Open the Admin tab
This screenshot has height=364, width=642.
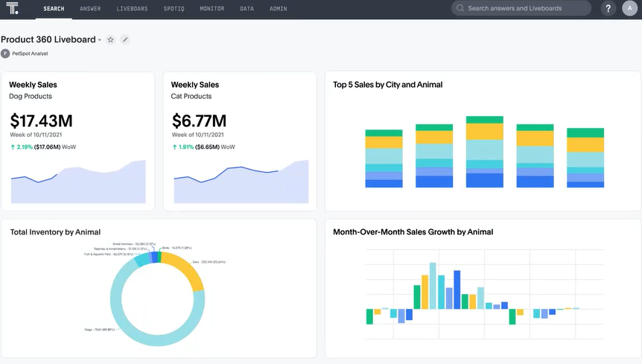[x=279, y=9]
